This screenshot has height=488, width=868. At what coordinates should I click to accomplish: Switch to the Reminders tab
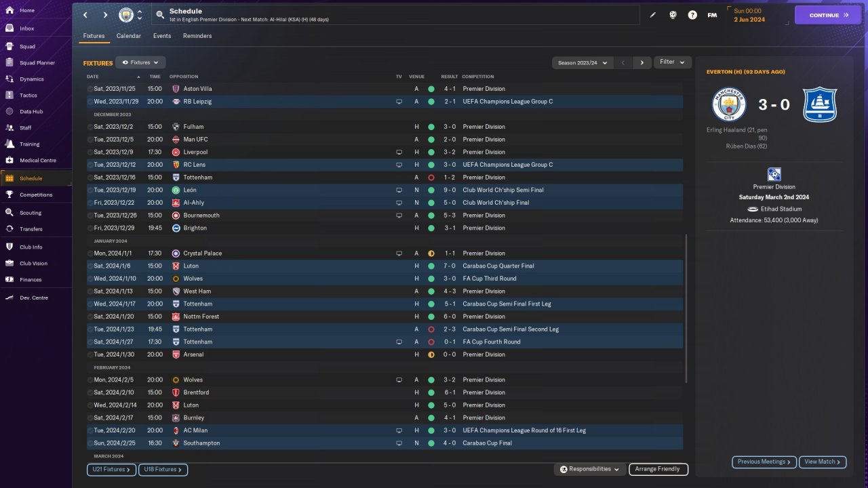tap(197, 36)
